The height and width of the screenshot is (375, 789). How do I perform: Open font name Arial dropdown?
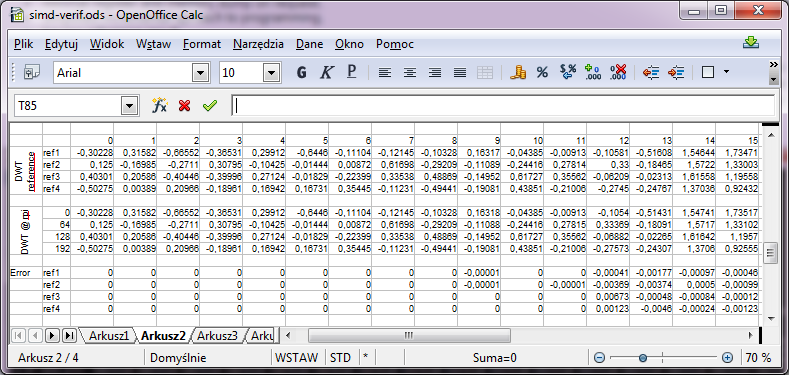201,73
